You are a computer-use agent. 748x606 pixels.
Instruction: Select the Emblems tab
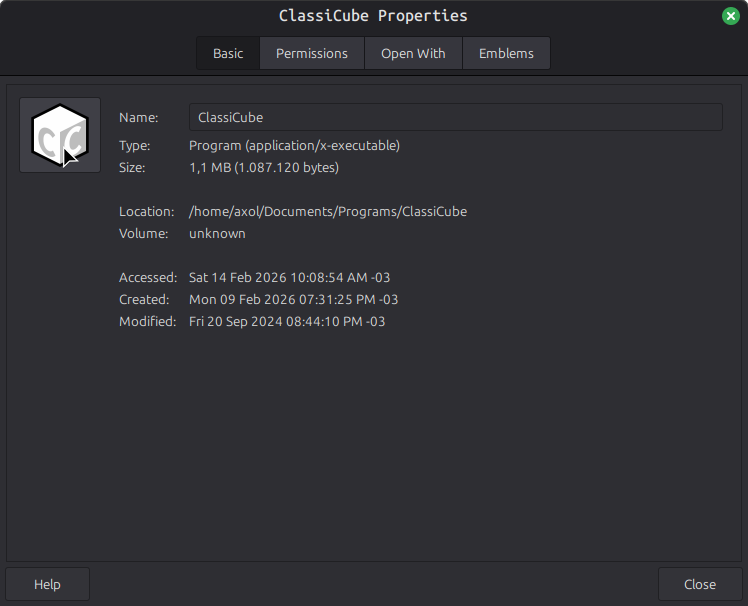click(506, 53)
